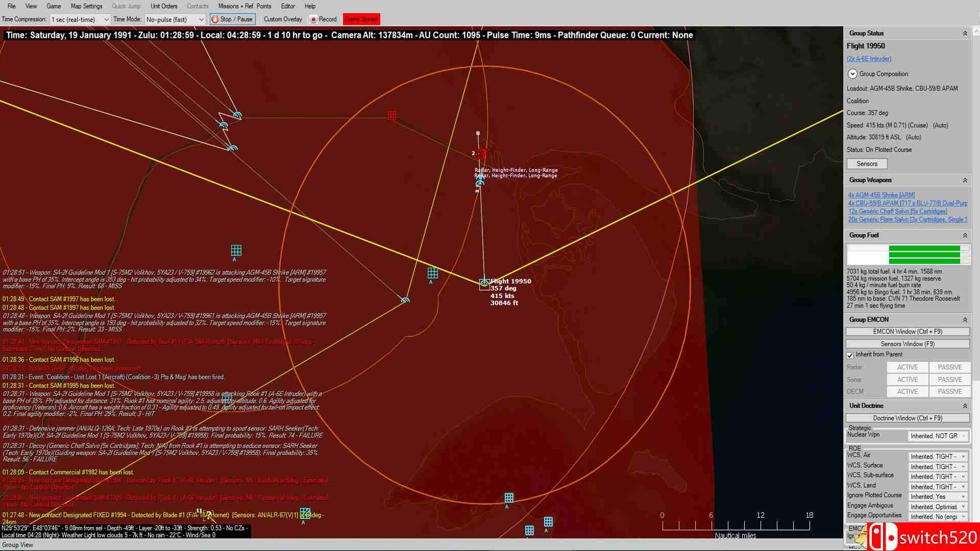Uncheck Inherit from Parent in Group EMCON
Viewport: 980px width, 551px height.
pyautogui.click(x=850, y=355)
